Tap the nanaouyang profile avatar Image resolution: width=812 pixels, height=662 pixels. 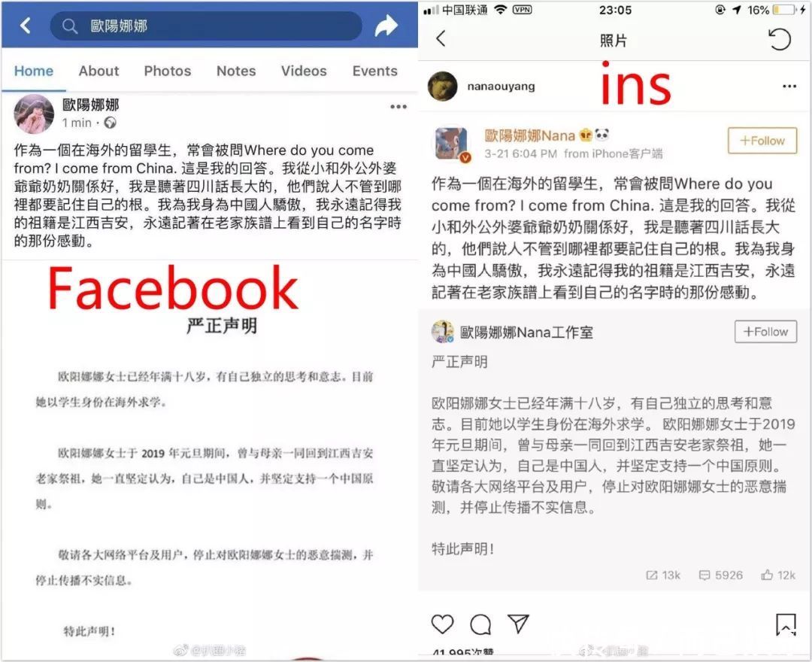pos(443,86)
